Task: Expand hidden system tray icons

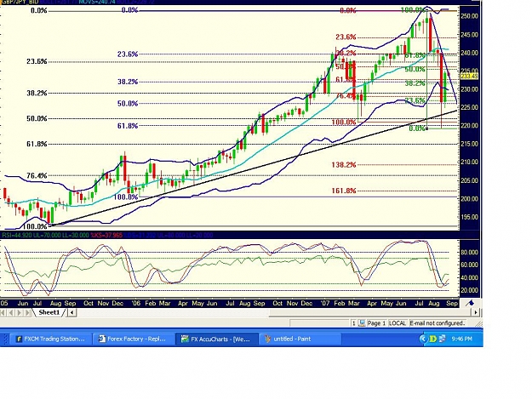Action: click(423, 339)
